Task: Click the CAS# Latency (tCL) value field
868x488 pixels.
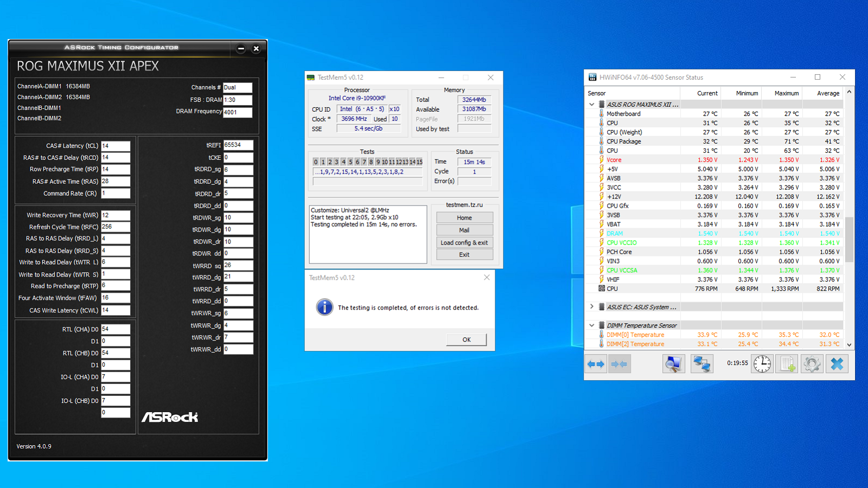Action: tap(116, 146)
